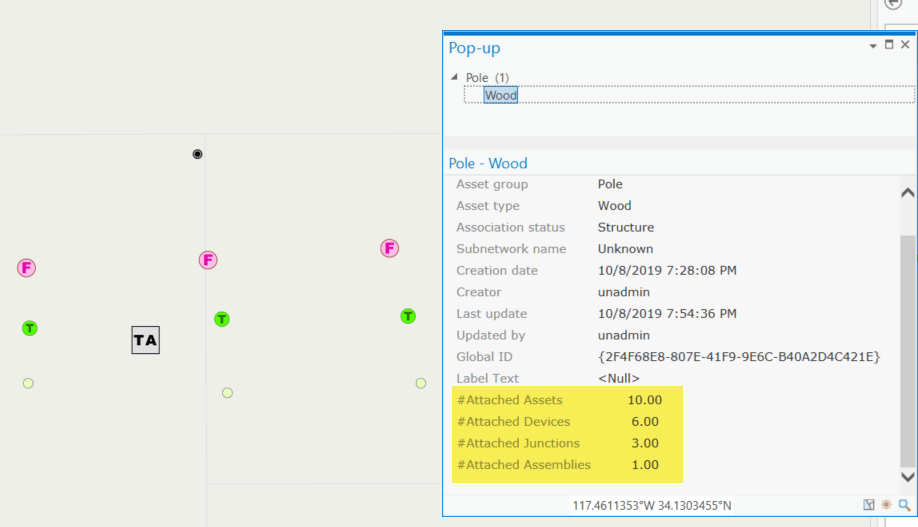The width and height of the screenshot is (918, 527).
Task: Click the black pole point on the map
Action: (x=197, y=154)
